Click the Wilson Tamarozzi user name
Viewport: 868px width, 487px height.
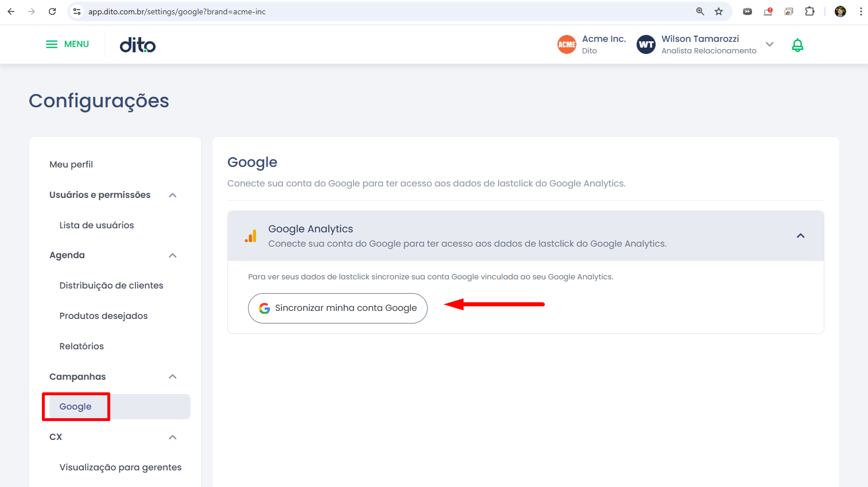700,39
